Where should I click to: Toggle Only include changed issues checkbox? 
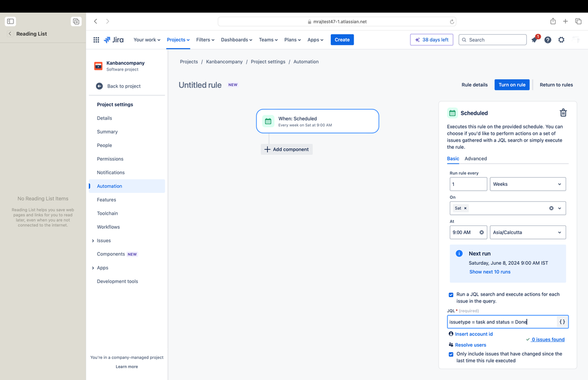tap(451, 355)
